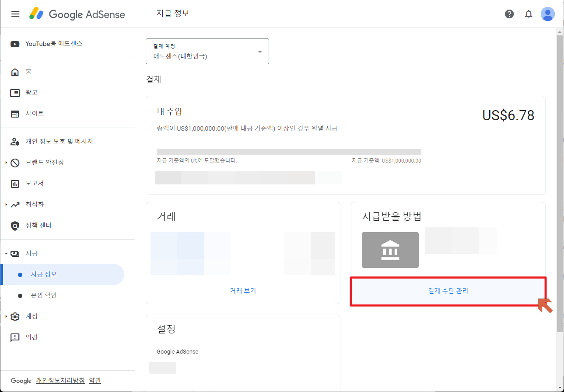
Task: Click scrollbar up arrow
Action: (560, 31)
